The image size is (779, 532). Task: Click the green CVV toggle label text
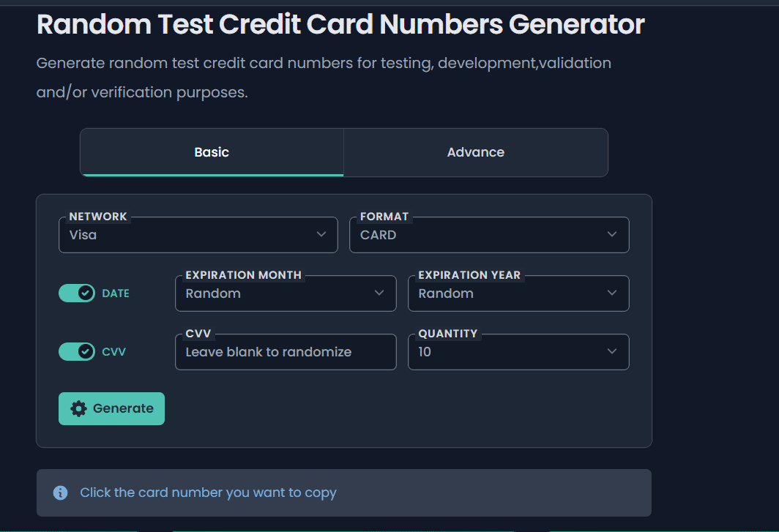[113, 352]
